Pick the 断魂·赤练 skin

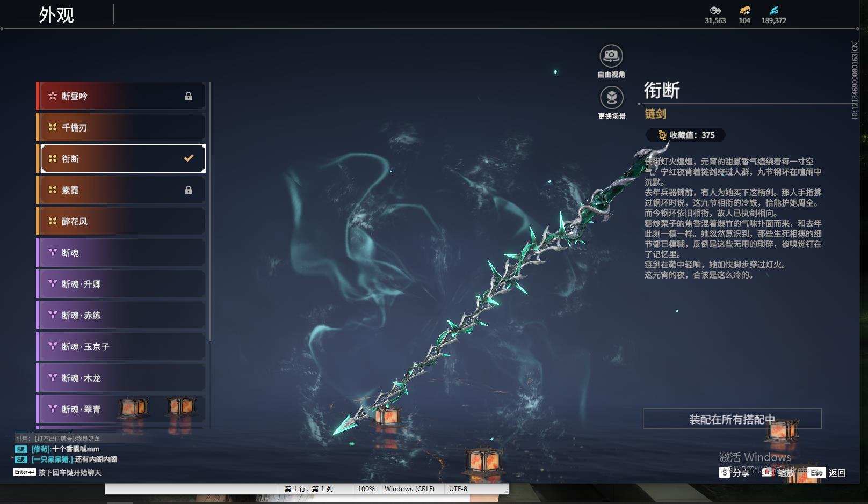point(121,315)
